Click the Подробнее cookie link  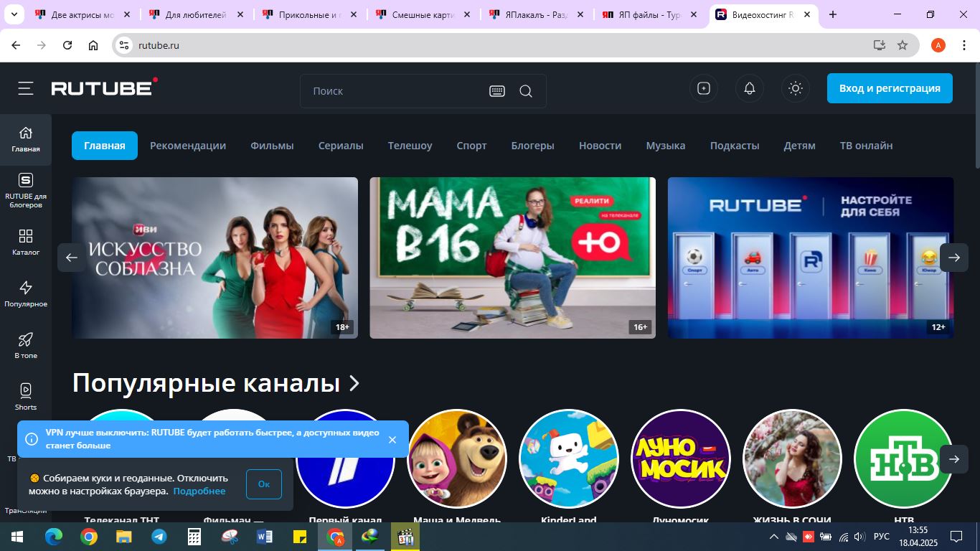(199, 491)
